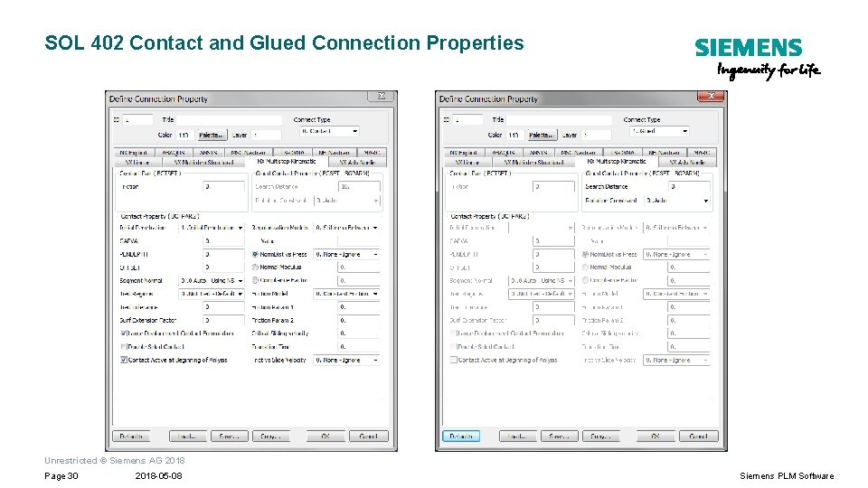This screenshot has width=868, height=488.
Task: Open NX Explicit tab in Glued dialog
Action: [464, 153]
